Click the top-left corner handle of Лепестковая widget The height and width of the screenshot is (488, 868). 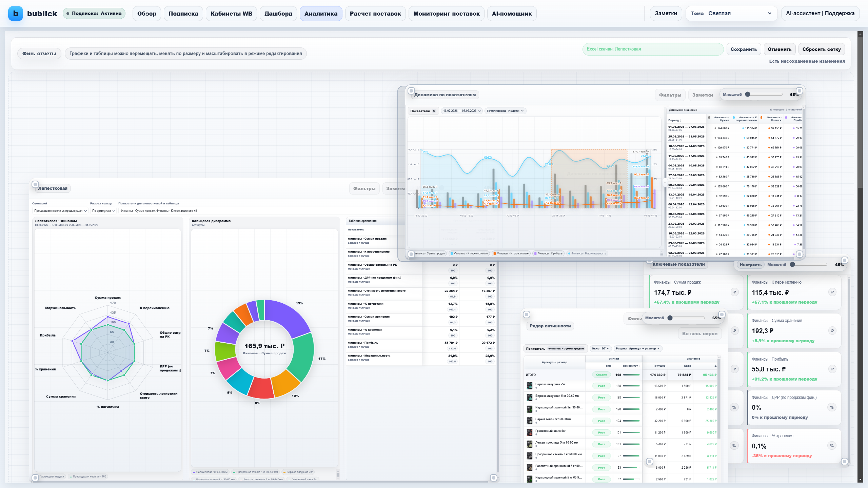coord(35,184)
